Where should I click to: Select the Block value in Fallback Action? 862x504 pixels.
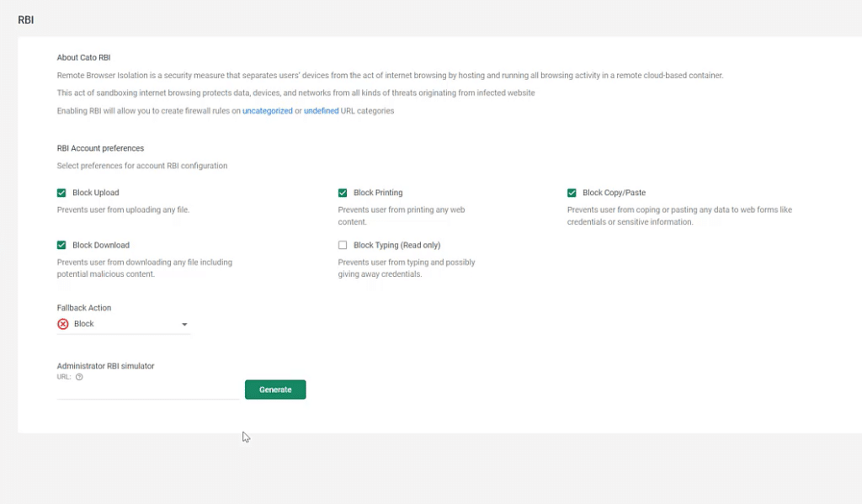[86, 323]
